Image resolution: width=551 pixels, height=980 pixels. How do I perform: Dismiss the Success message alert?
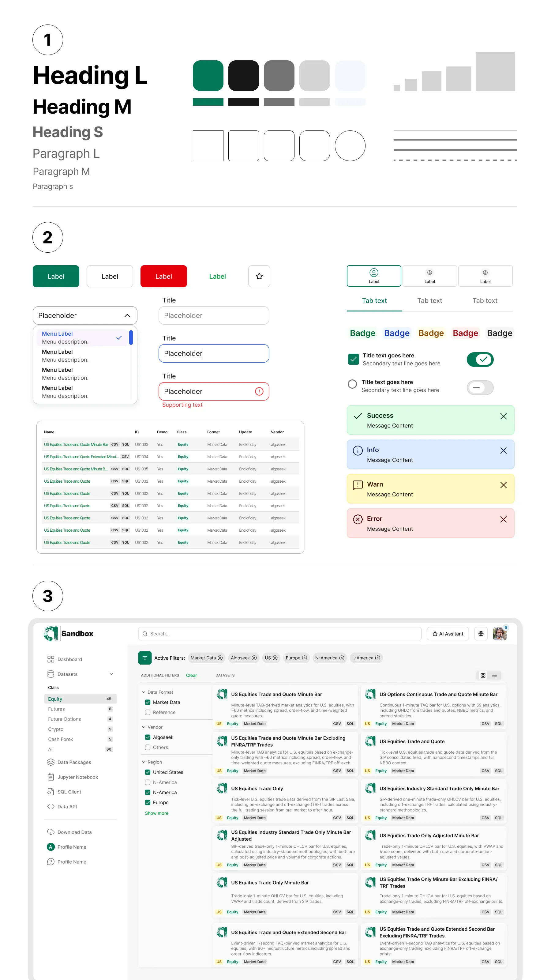point(503,416)
